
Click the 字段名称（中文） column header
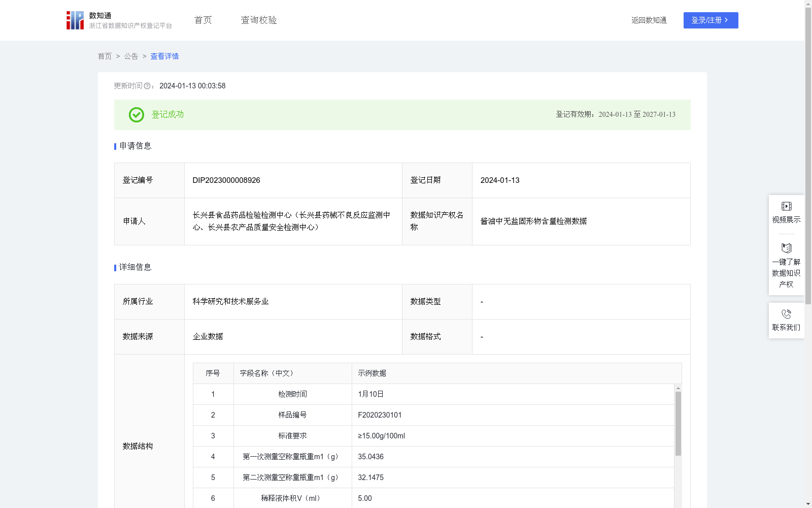pos(267,373)
